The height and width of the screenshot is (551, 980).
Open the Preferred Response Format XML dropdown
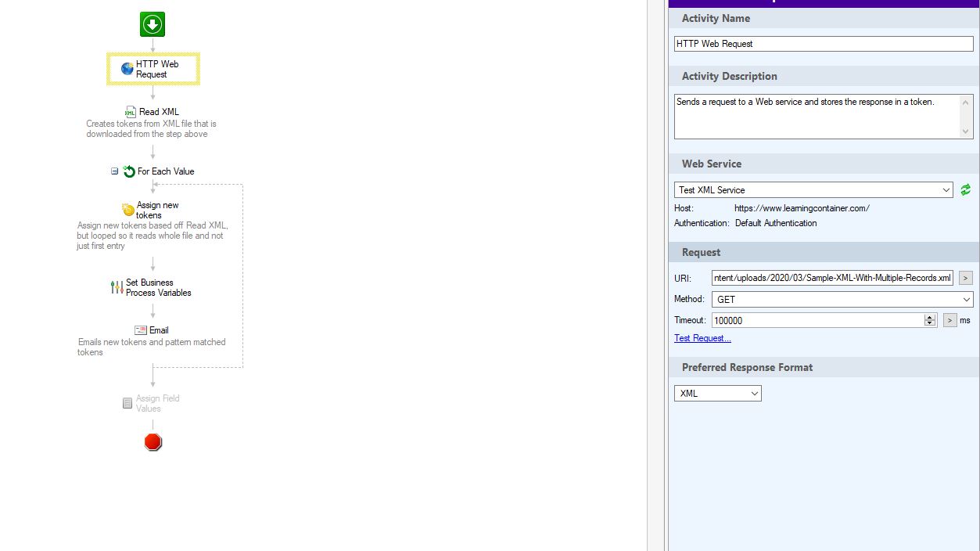(x=755, y=394)
